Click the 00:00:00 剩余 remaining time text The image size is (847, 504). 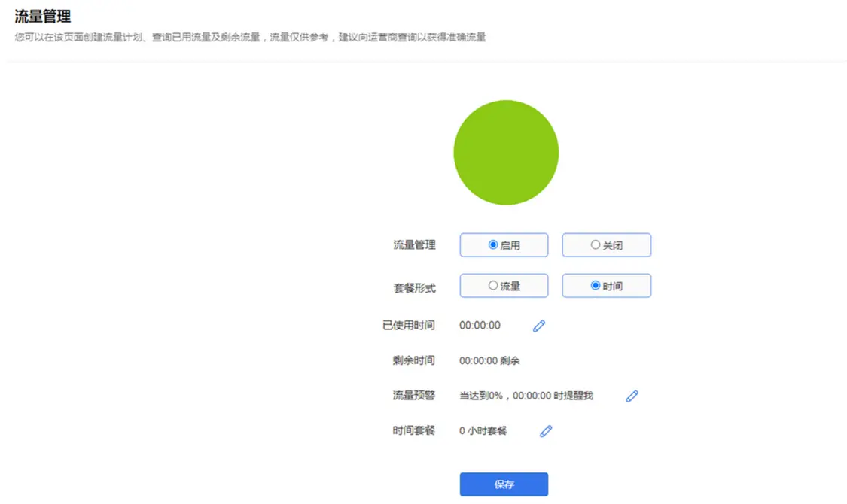(x=489, y=360)
